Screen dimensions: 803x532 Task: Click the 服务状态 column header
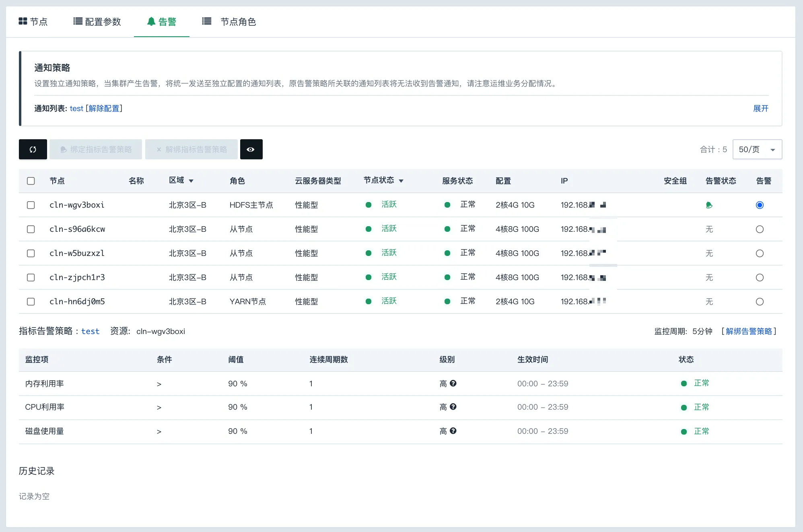point(457,181)
